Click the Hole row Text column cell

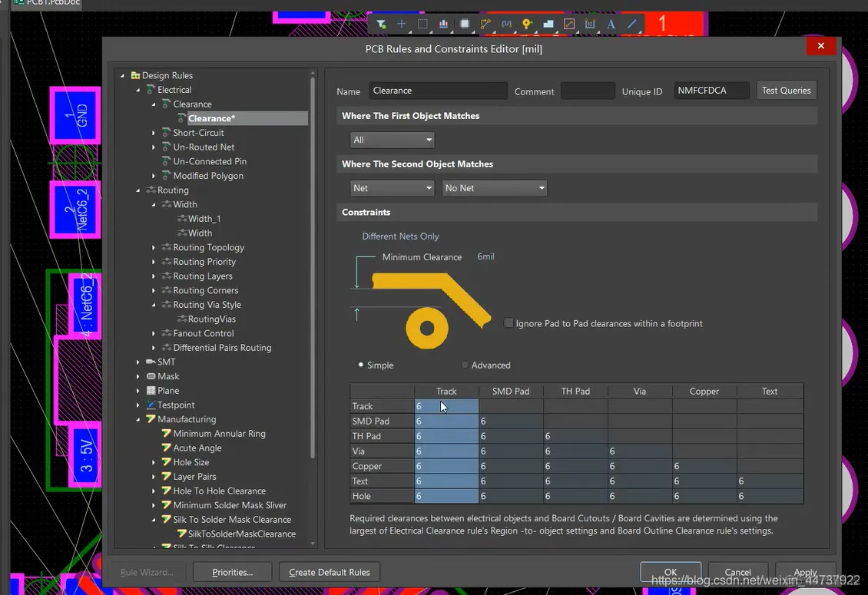pos(770,496)
